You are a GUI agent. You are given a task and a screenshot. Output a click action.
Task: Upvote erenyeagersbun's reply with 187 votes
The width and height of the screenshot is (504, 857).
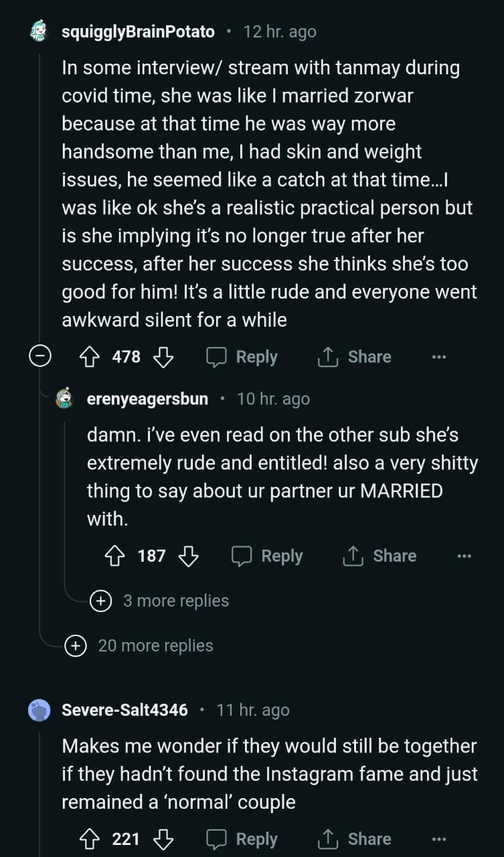click(114, 556)
